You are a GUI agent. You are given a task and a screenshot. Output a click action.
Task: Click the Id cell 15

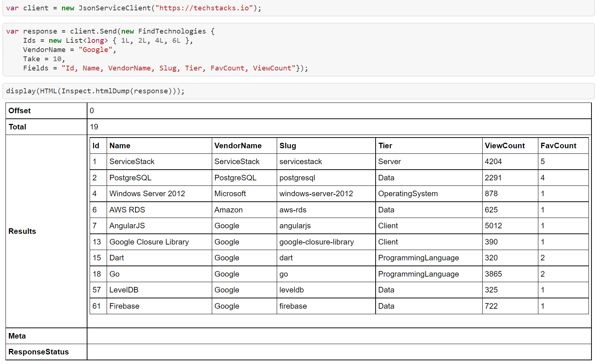(98, 258)
